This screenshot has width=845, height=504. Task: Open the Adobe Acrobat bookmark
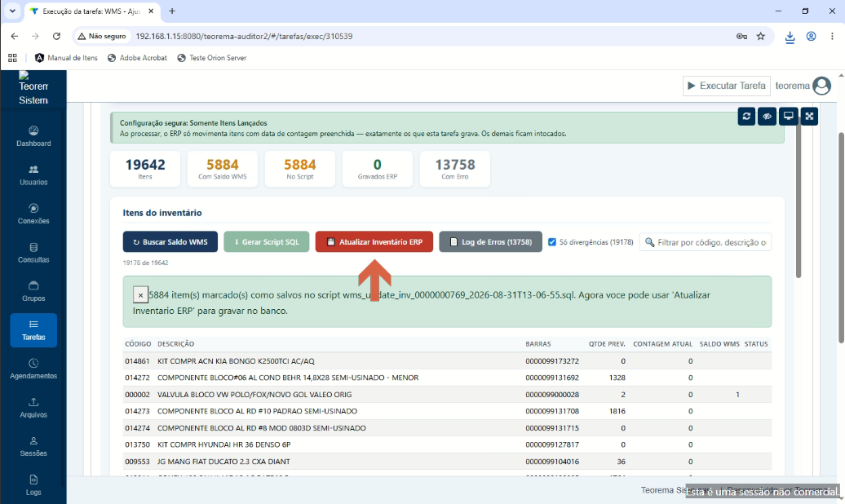[137, 58]
